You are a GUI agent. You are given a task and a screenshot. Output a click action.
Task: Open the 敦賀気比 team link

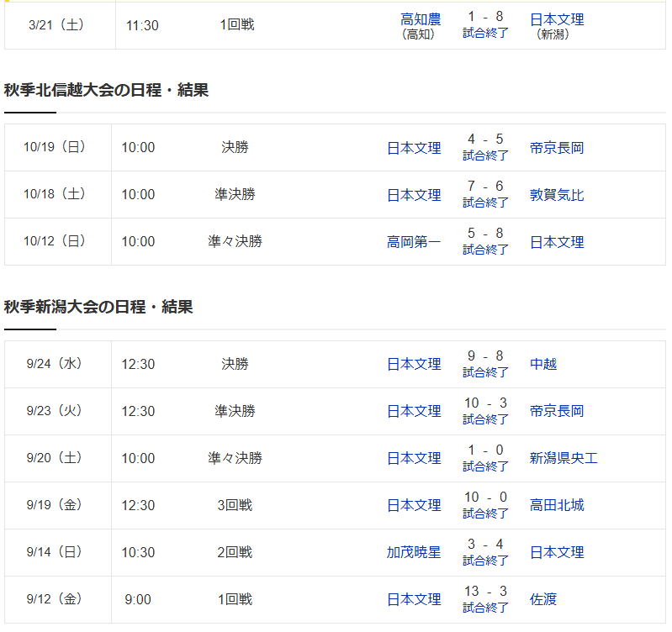pos(557,195)
